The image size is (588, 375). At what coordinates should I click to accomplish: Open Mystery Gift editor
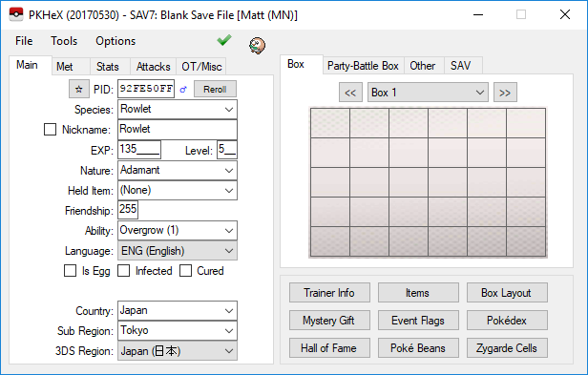coord(329,321)
